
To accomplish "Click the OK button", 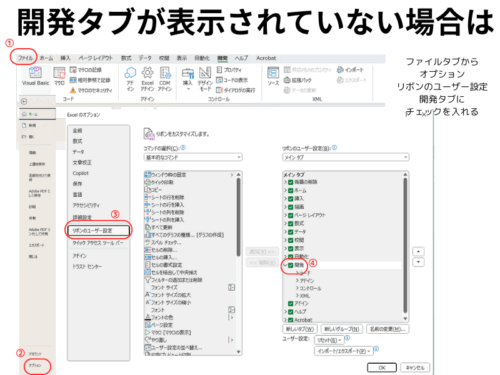I will tap(382, 368).
